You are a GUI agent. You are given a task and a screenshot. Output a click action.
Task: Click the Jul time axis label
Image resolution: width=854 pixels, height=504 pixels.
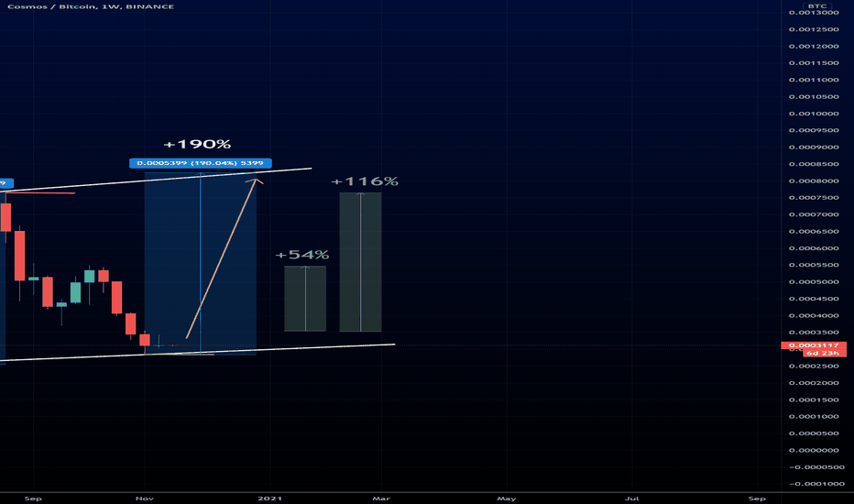point(631,499)
